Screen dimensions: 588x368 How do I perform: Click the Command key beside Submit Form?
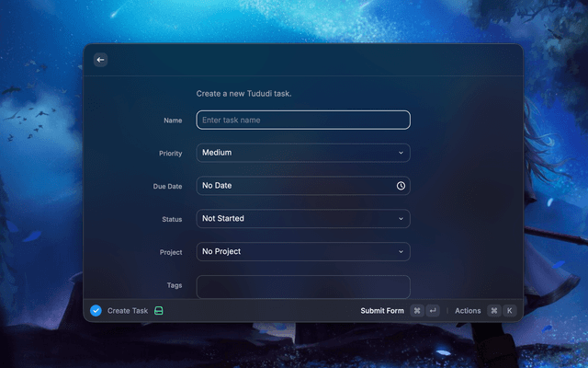pos(417,311)
